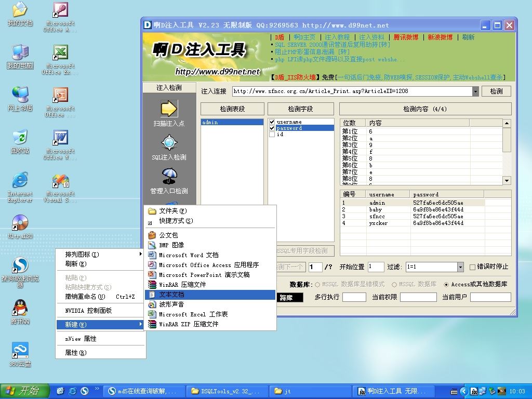Choose 撤销重命名(U) menu entry
Image resolution: width=532 pixels, height=399 pixels.
[x=100, y=297]
